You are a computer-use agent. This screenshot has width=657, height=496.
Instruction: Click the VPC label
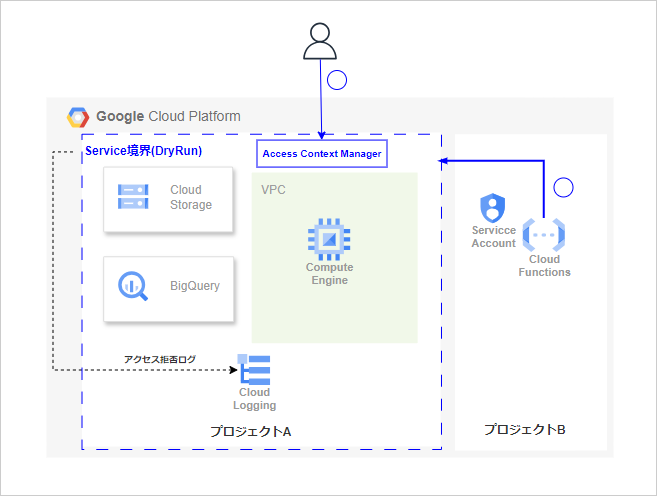point(273,190)
